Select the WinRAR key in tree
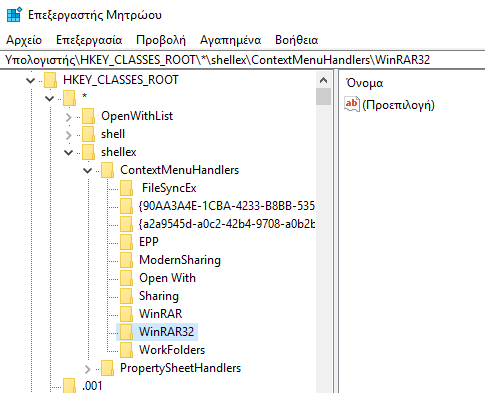Viewport: 485px width, 393px height. [x=161, y=314]
